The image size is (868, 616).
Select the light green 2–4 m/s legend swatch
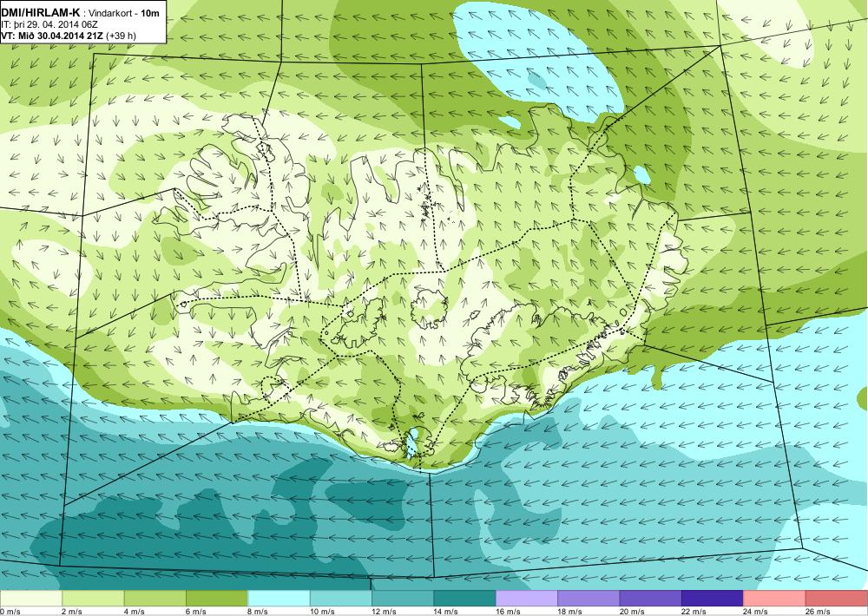[x=93, y=599]
